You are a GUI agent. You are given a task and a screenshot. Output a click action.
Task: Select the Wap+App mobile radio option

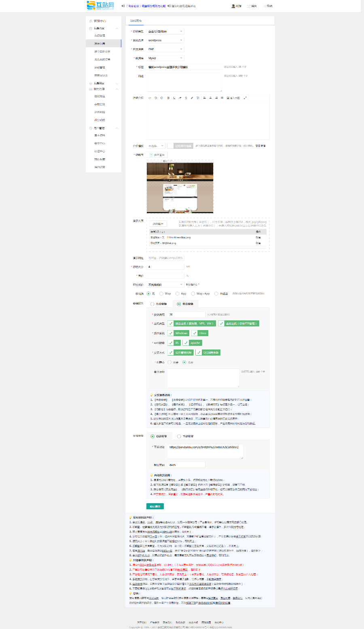tap(193, 294)
